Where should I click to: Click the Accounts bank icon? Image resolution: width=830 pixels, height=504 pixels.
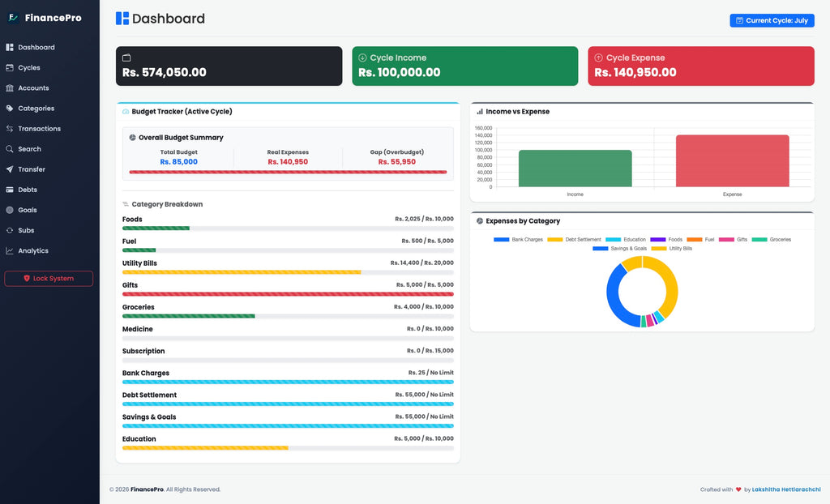click(10, 88)
